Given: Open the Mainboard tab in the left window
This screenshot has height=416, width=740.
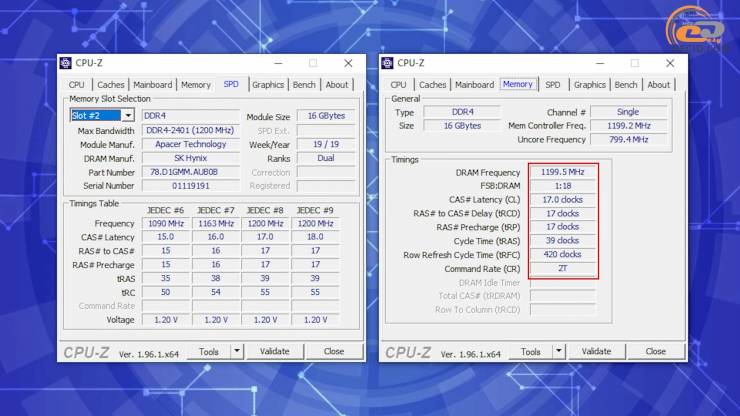Looking at the screenshot, I should tap(152, 85).
